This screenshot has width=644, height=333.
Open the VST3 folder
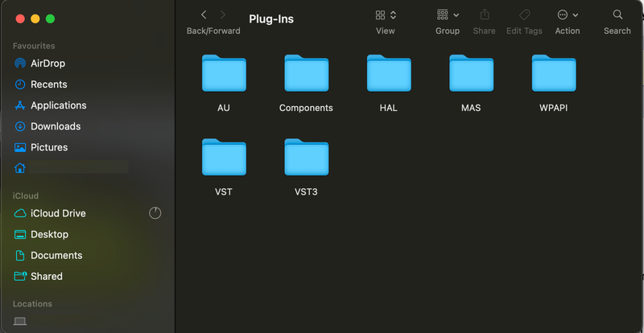pos(306,158)
